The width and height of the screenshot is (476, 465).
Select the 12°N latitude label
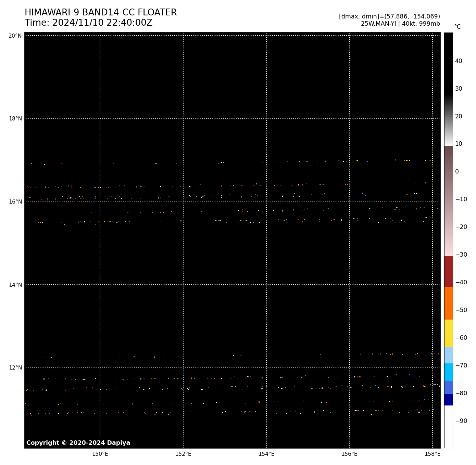click(15, 368)
